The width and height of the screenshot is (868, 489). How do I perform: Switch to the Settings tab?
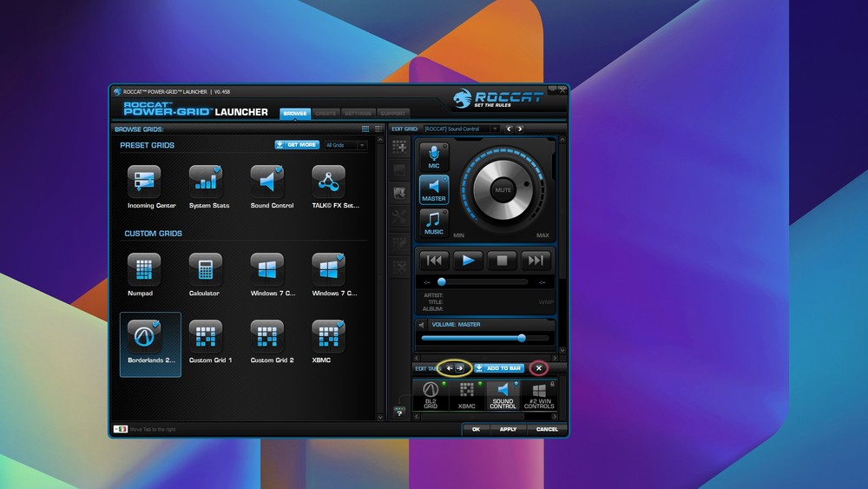click(358, 114)
